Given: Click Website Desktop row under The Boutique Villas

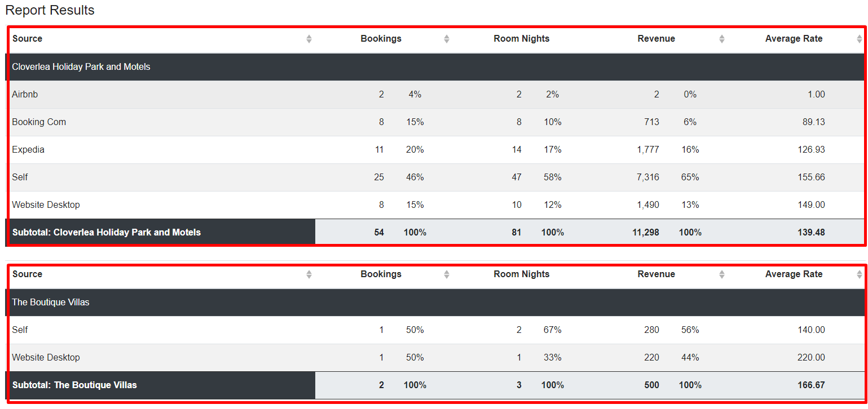Looking at the screenshot, I should tap(435, 358).
